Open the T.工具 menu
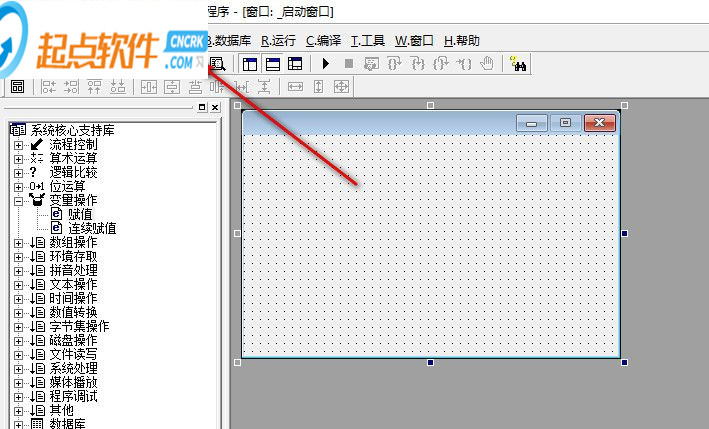Image resolution: width=709 pixels, height=429 pixels. coord(368,41)
